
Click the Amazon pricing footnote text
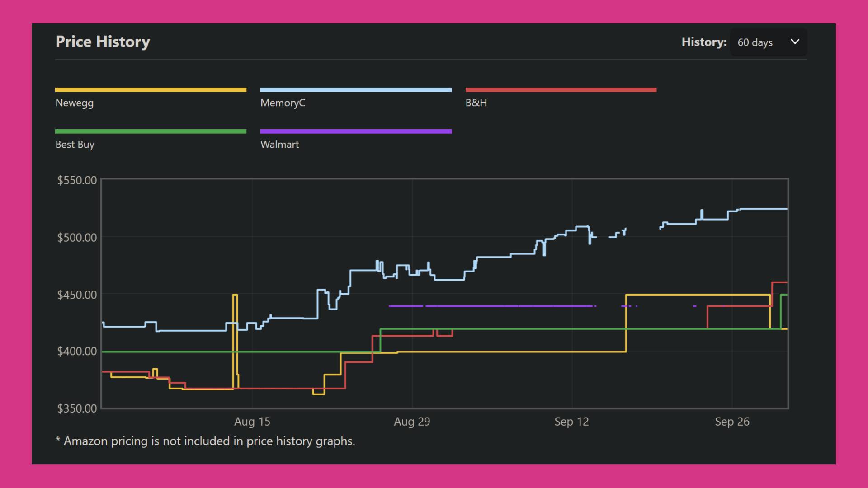pos(205,441)
